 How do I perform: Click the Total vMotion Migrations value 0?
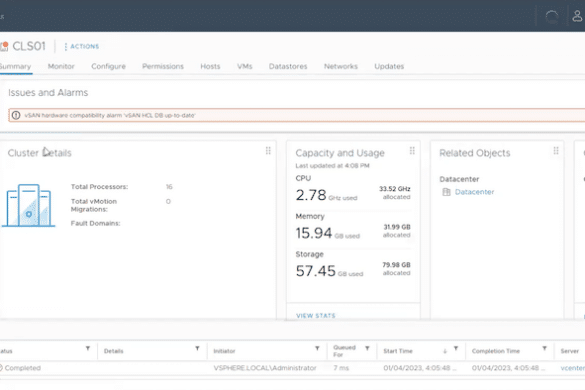coord(168,202)
